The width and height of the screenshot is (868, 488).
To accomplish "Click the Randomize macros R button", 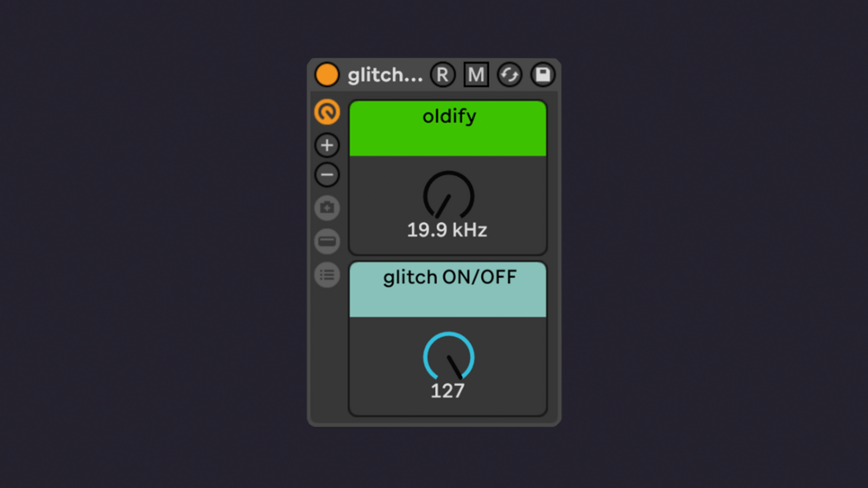I will [442, 74].
